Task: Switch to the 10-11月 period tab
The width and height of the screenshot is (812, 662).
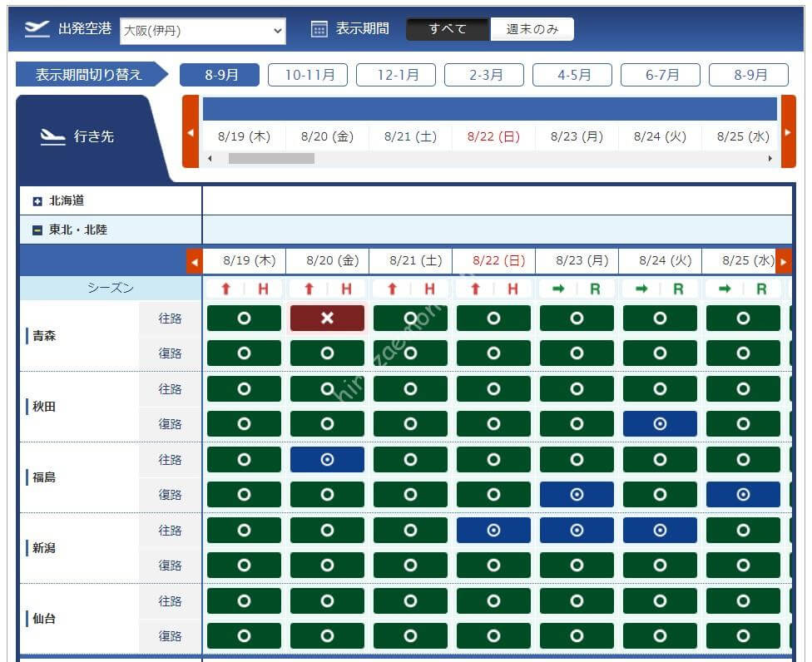Action: pos(308,75)
